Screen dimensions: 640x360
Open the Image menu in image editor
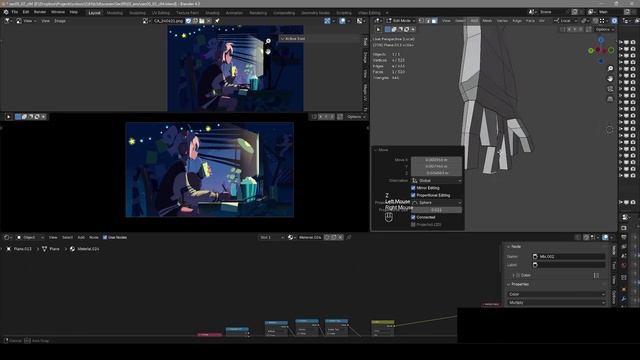(60, 21)
